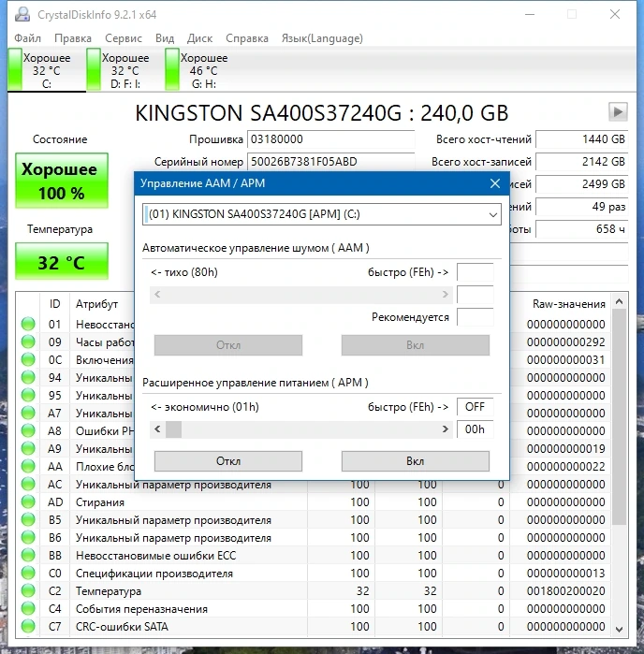644x654 pixels.
Task: Click status circle for attribute B6
Action: (x=28, y=538)
